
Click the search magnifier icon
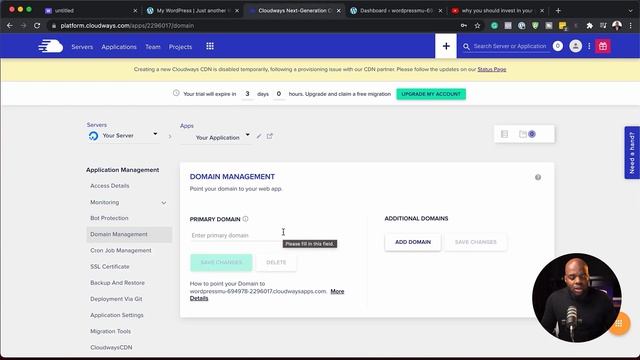click(466, 47)
